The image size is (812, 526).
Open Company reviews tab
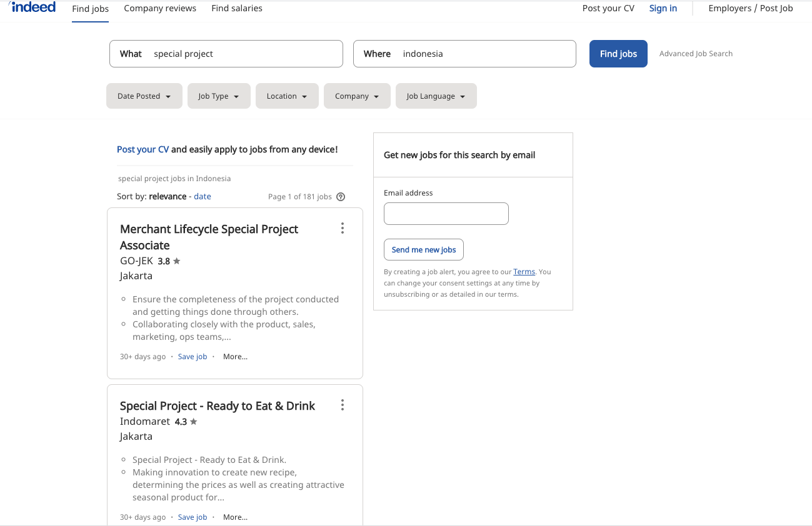click(160, 8)
